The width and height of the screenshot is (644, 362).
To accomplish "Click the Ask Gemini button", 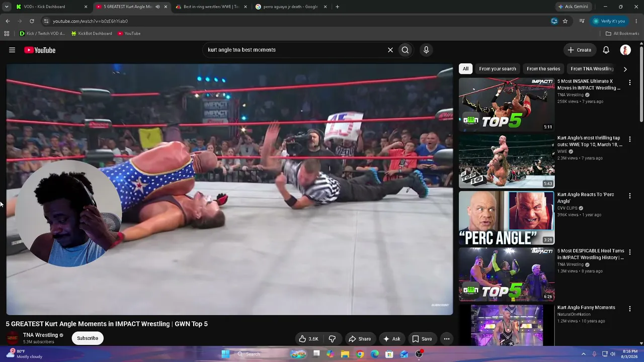I will [x=573, y=7].
